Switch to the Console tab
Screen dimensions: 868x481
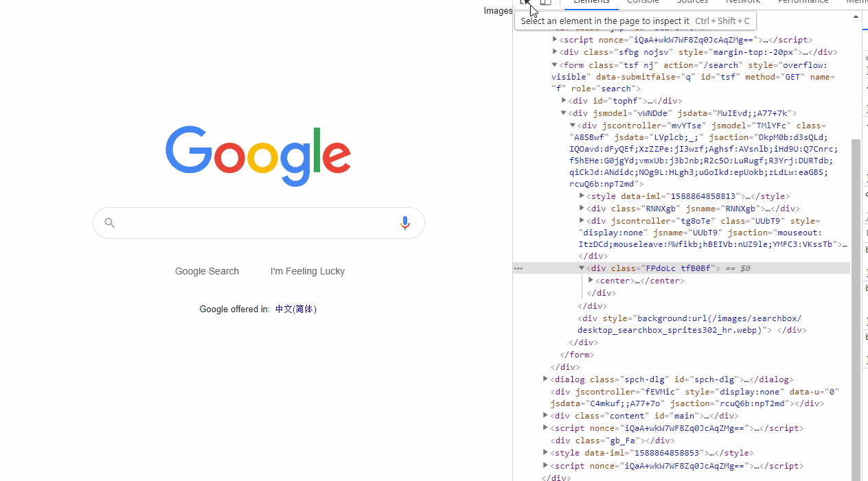(x=643, y=3)
